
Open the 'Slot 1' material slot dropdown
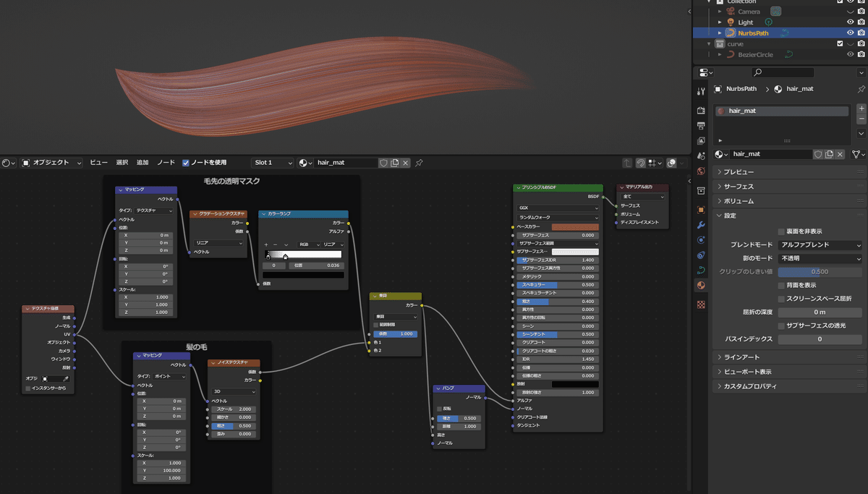tap(273, 163)
